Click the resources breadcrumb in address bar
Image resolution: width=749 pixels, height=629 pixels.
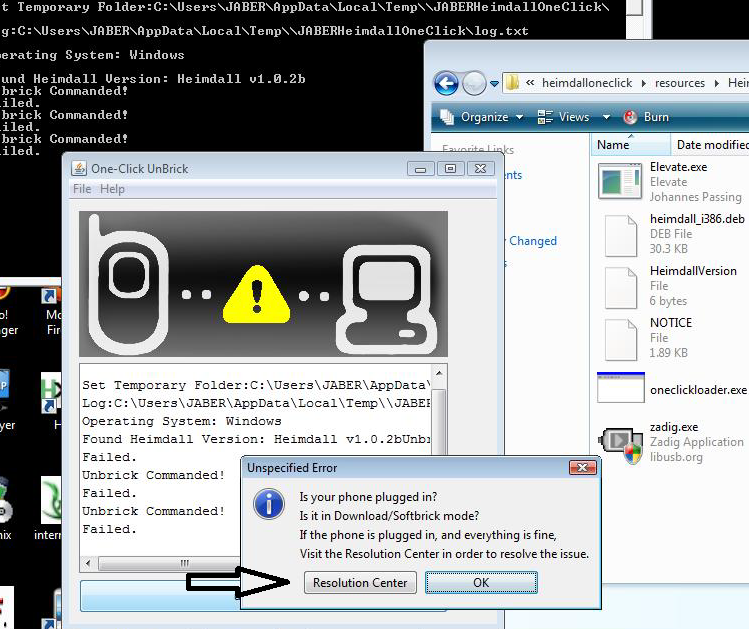click(x=680, y=83)
